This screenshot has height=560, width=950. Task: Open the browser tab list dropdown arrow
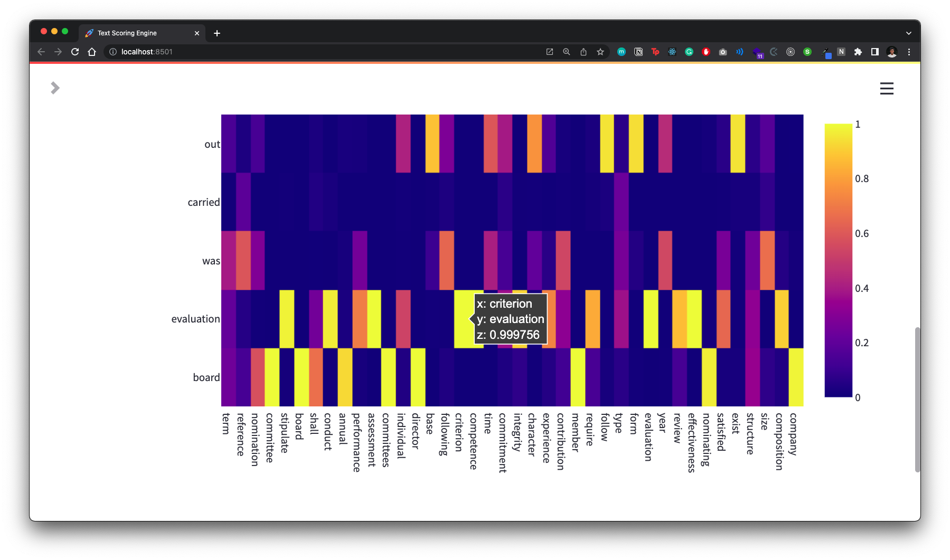tap(909, 32)
